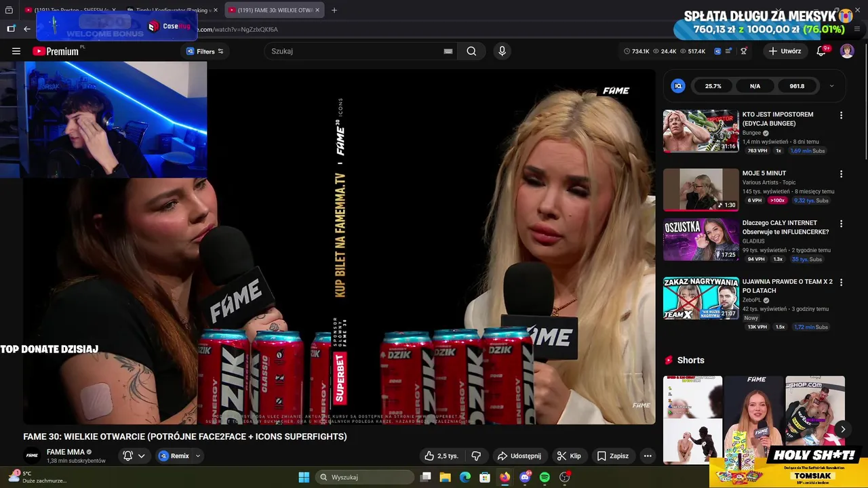Open the browser side menu icon at right
868x488 pixels.
point(857,28)
